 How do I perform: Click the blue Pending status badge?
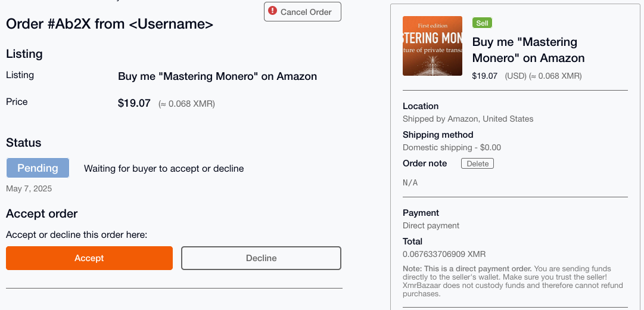point(38,168)
